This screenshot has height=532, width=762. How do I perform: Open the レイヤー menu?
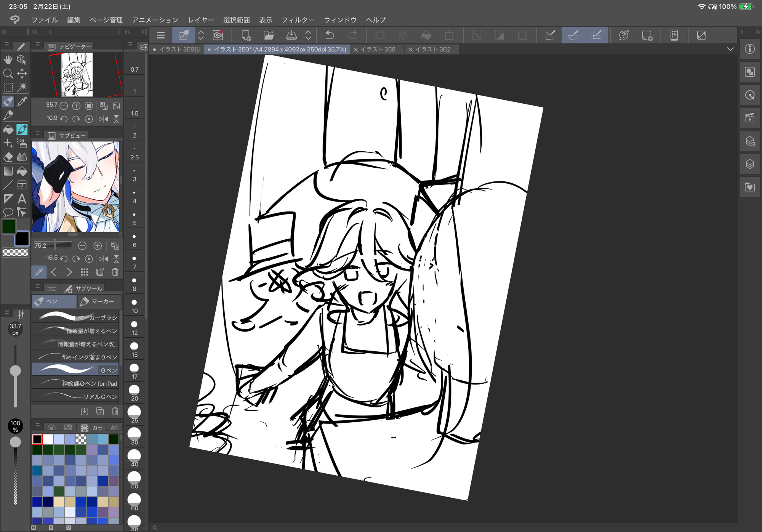[x=201, y=20]
